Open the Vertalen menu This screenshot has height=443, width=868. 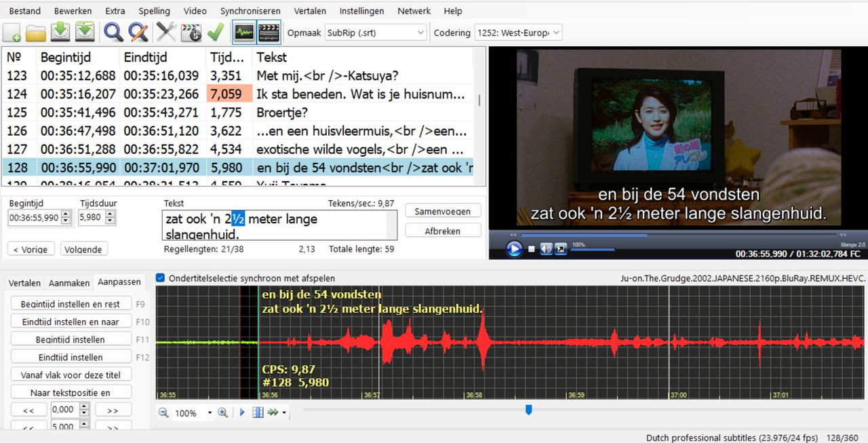tap(310, 11)
